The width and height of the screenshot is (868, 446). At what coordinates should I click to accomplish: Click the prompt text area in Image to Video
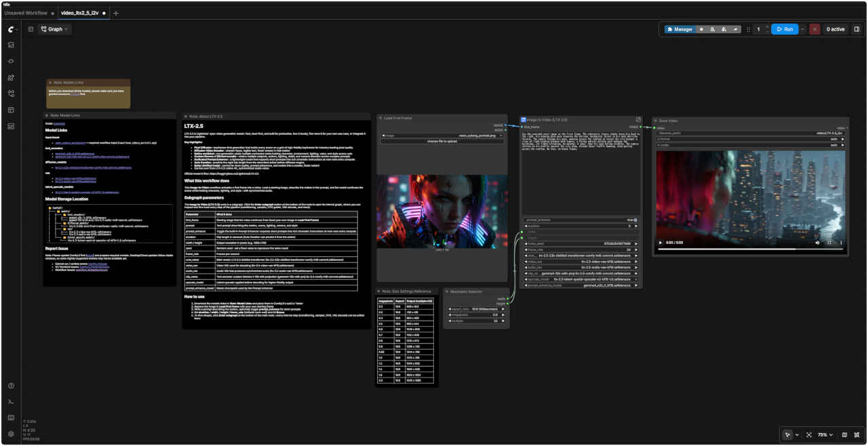(581, 173)
